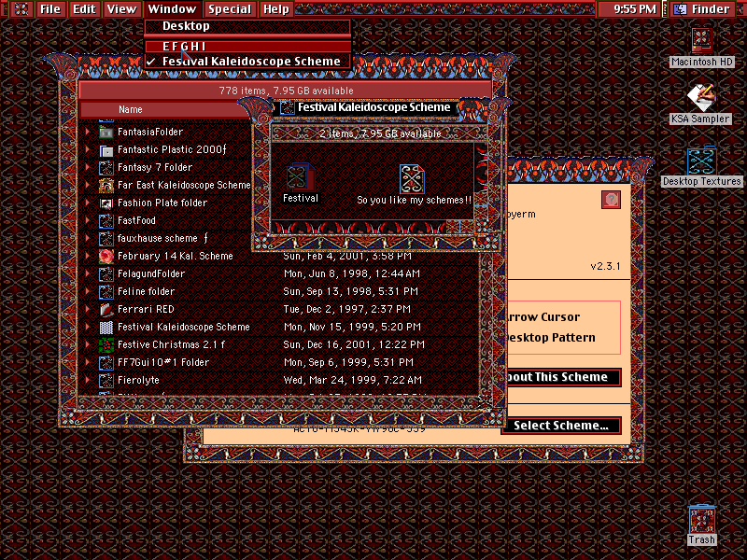Click the 778 items, 7.95 GB available header
The height and width of the screenshot is (560, 747).
[286, 91]
